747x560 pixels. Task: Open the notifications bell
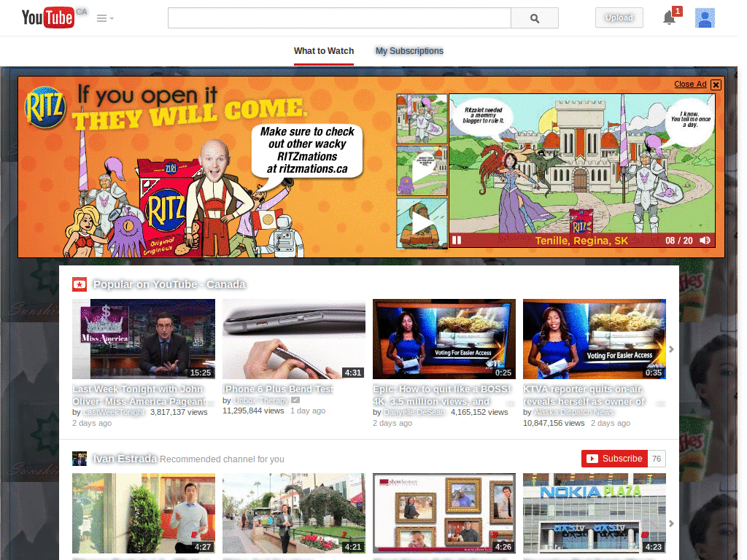click(x=670, y=17)
